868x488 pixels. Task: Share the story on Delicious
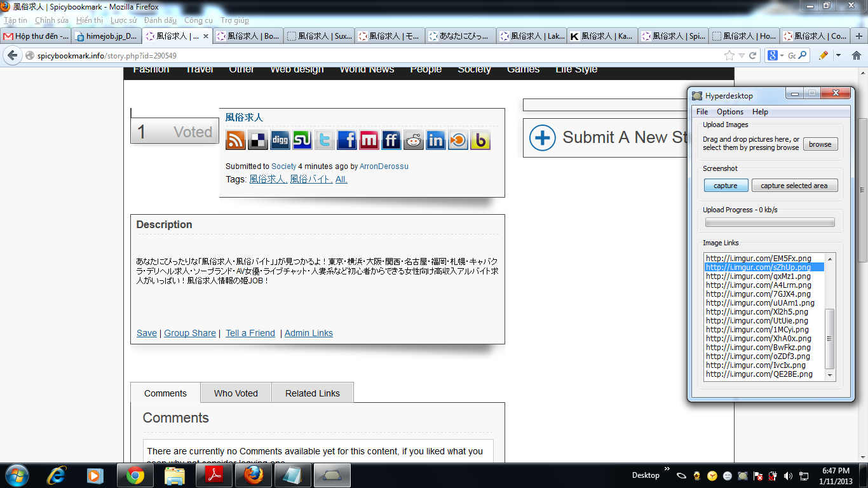[x=258, y=140]
